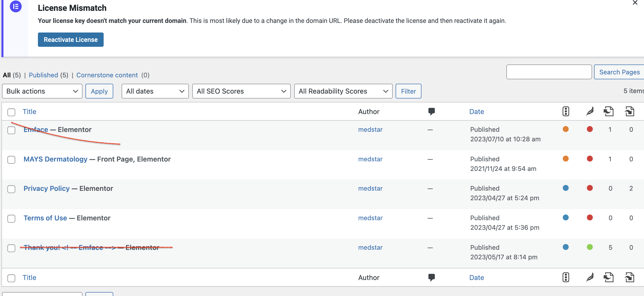The height and width of the screenshot is (296, 644).
Task: Click outgoing internal links icon in header
Action: coord(608,112)
